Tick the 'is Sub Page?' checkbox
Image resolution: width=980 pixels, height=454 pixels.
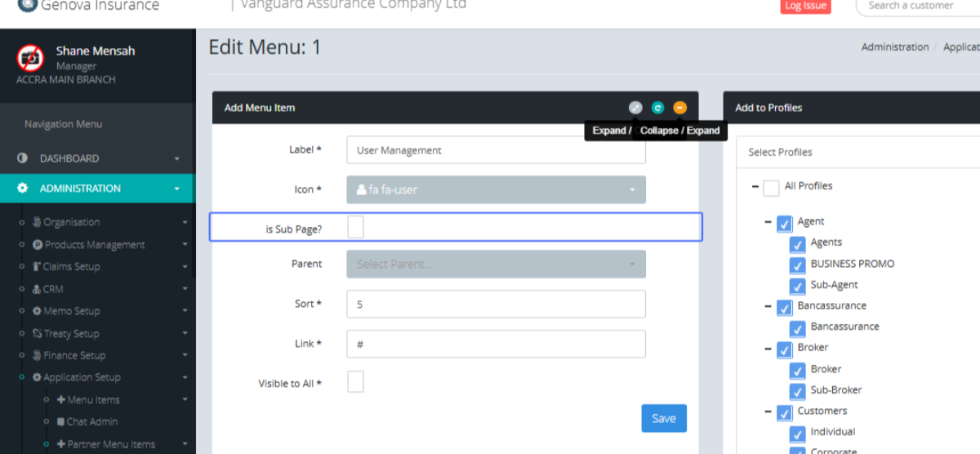[355, 228]
